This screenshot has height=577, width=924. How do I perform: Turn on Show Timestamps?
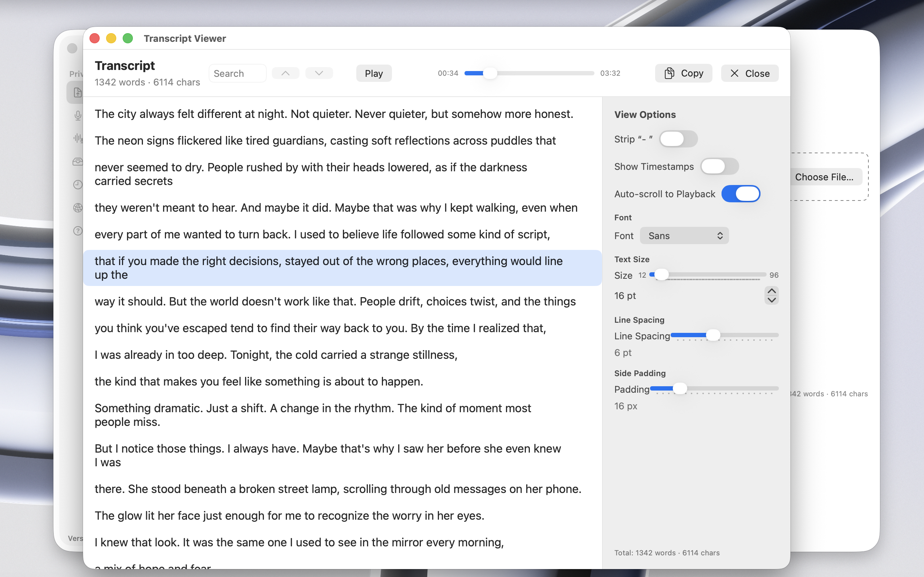point(719,166)
